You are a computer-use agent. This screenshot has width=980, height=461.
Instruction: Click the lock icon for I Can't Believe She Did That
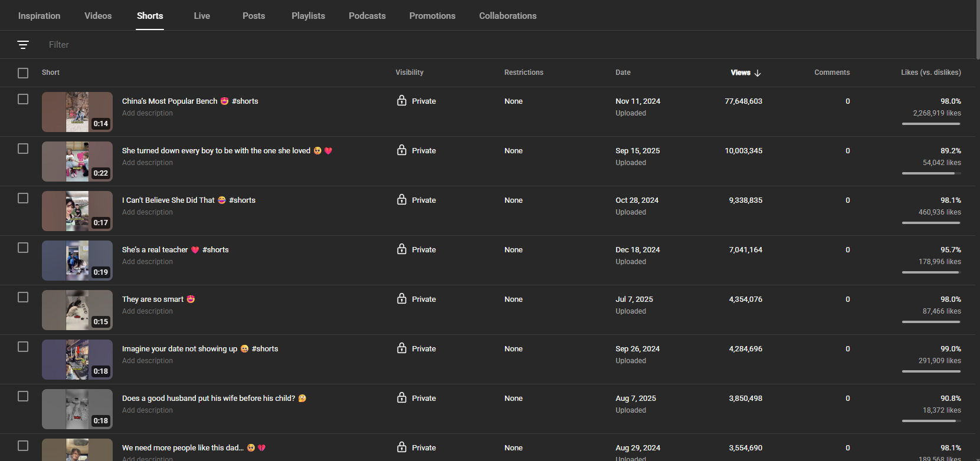(x=402, y=200)
